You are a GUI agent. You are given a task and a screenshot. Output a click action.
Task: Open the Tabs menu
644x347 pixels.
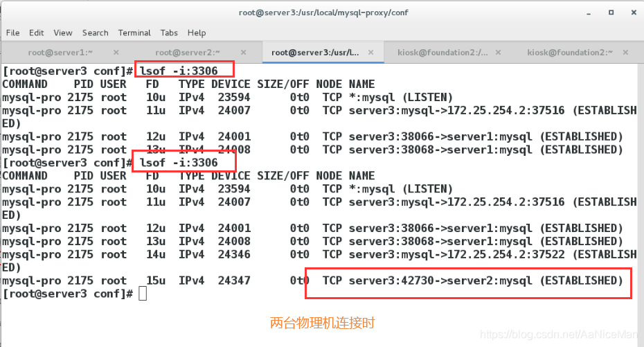(x=169, y=33)
